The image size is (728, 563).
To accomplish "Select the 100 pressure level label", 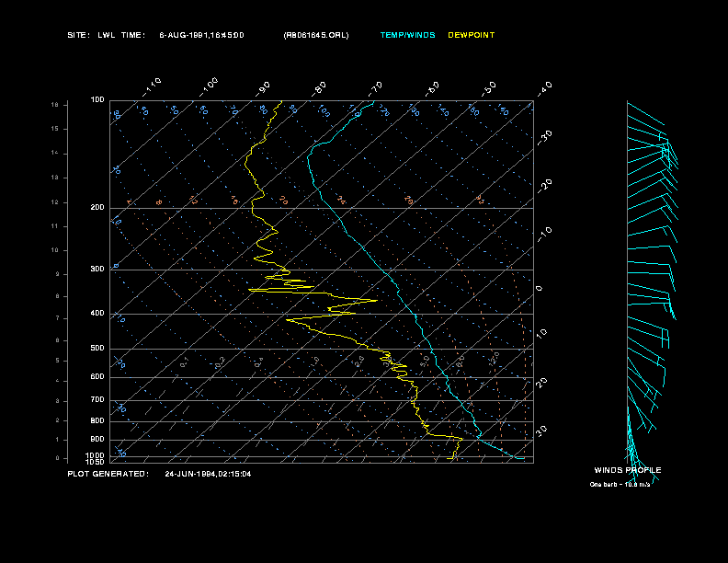I will click(x=97, y=99).
